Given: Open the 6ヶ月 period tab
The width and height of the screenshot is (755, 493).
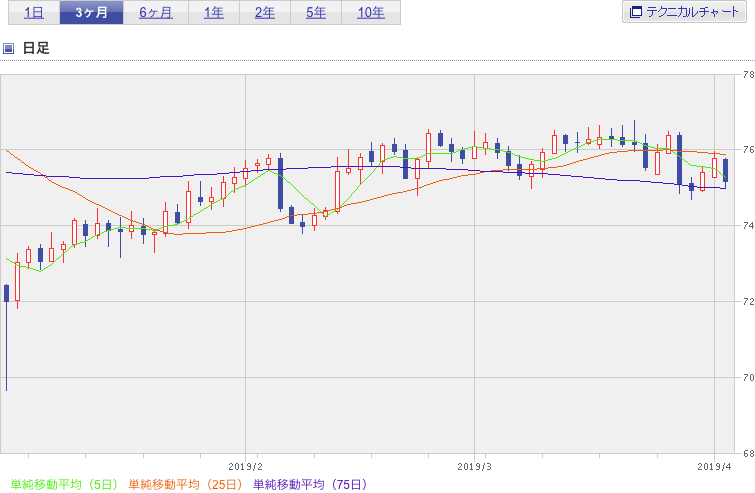Looking at the screenshot, I should coord(156,13).
